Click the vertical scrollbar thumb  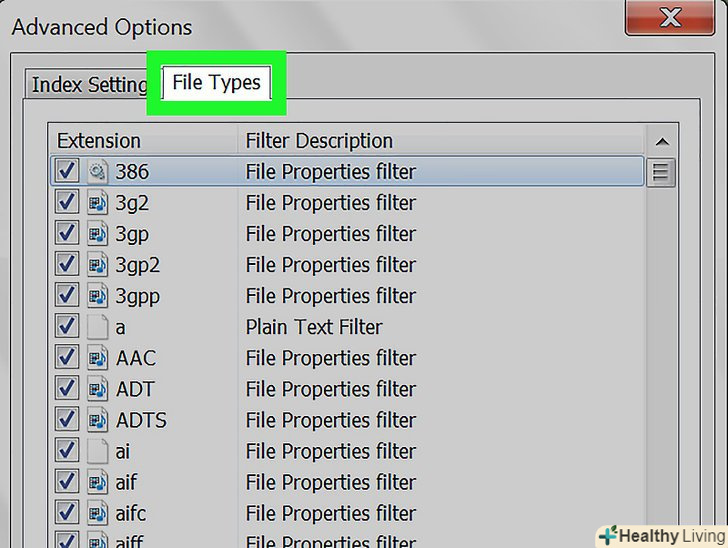(661, 173)
